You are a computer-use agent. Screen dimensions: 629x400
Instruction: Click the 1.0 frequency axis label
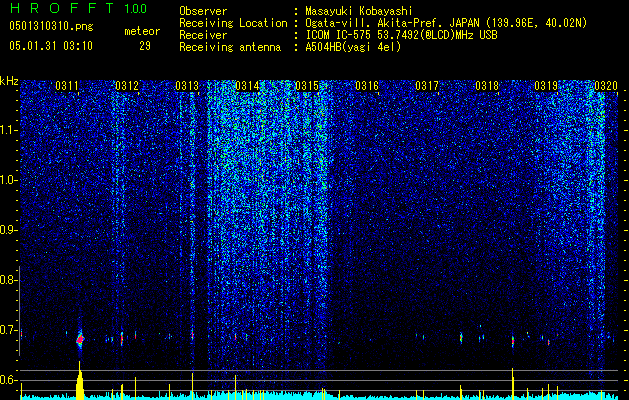(8, 180)
